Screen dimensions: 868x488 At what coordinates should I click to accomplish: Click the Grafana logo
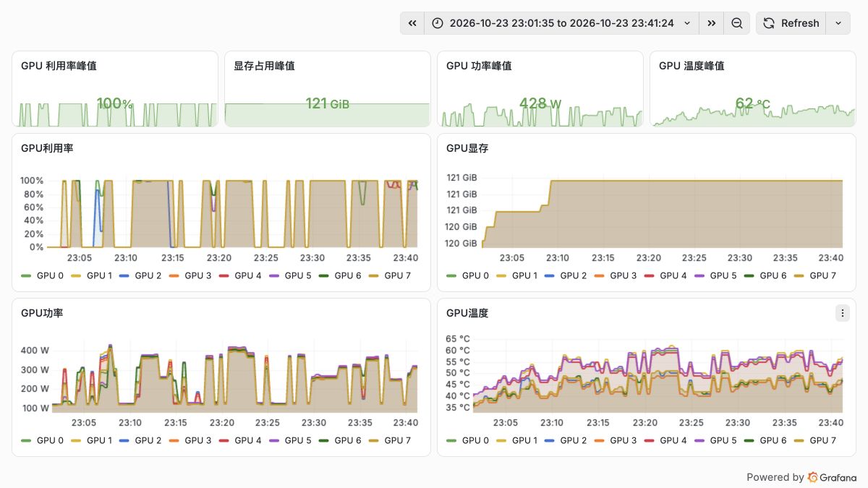click(832, 477)
